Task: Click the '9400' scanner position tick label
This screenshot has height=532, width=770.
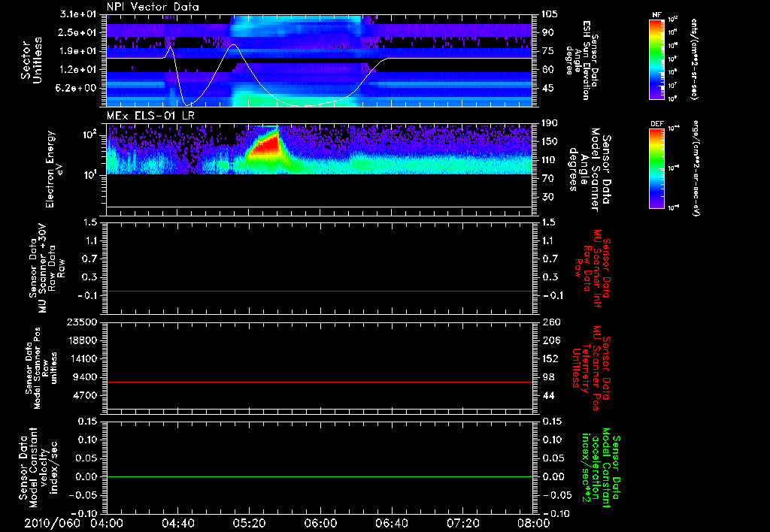Action: pyautogui.click(x=86, y=377)
